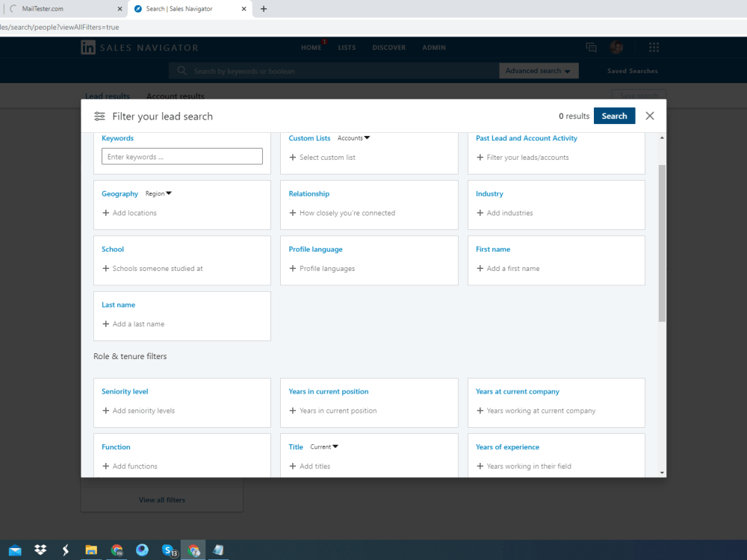Open the Custom Lists Accounts dropdown
The width and height of the screenshot is (747, 560).
pyautogui.click(x=353, y=138)
